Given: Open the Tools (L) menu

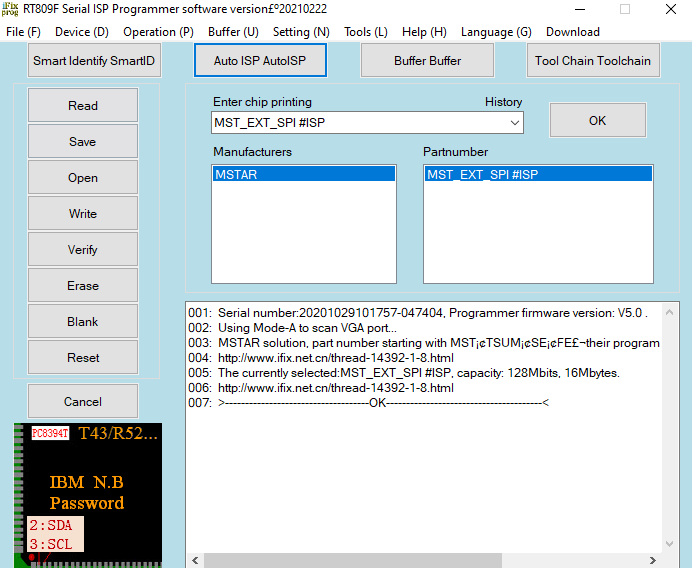Looking at the screenshot, I should click(x=365, y=32).
